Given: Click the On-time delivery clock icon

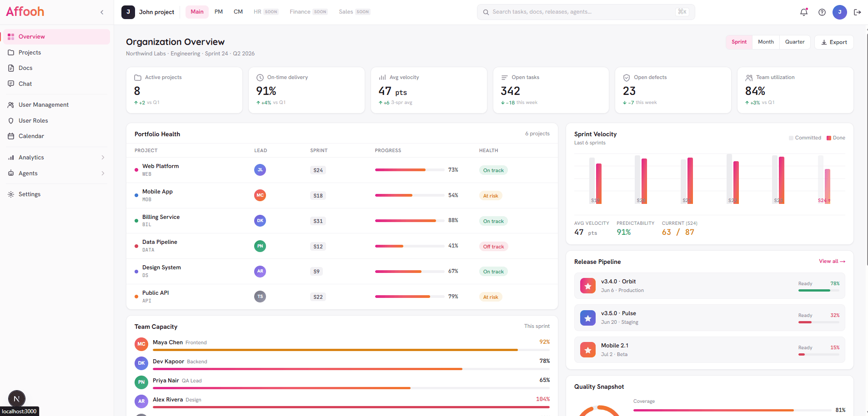Looking at the screenshot, I should 260,78.
